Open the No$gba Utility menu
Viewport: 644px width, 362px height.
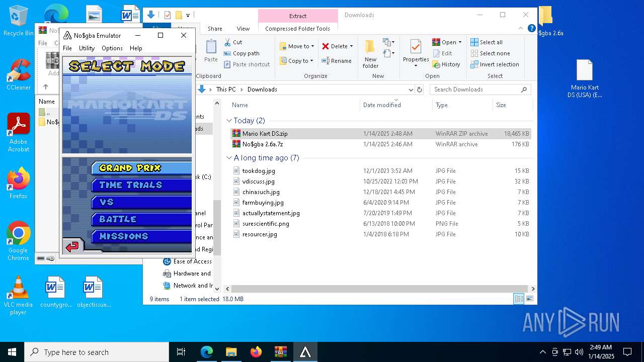(x=87, y=48)
